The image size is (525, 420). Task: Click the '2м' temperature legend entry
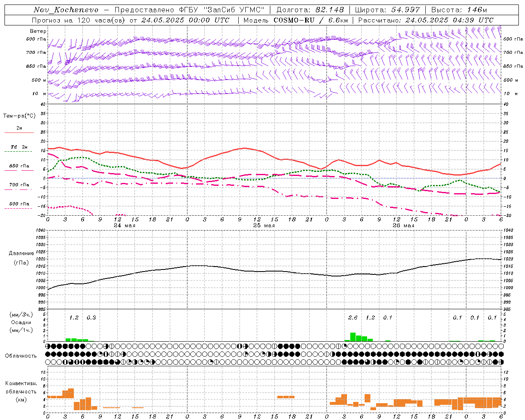coord(19,128)
